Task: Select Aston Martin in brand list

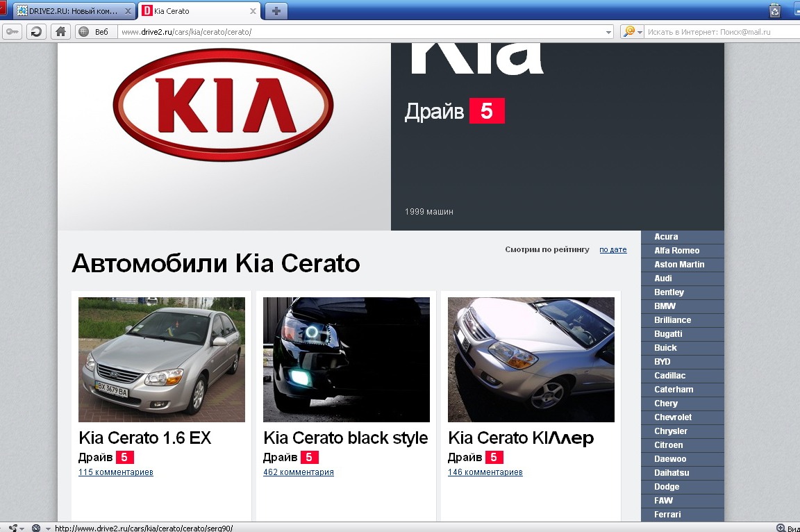Action: click(x=682, y=264)
